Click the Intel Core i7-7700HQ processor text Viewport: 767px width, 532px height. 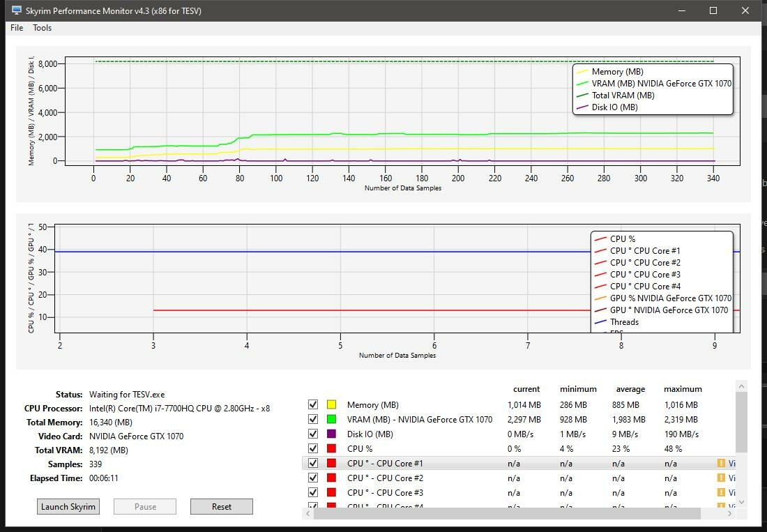click(179, 409)
